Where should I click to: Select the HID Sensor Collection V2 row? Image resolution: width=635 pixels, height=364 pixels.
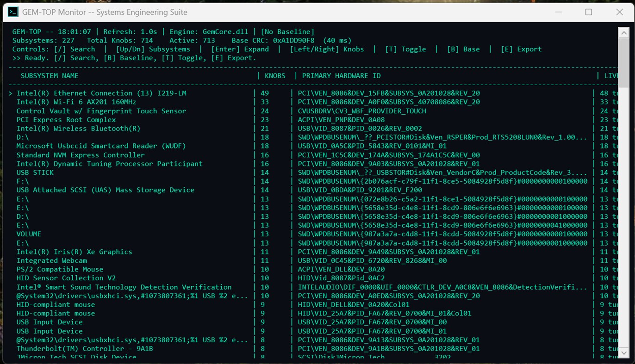click(313, 278)
